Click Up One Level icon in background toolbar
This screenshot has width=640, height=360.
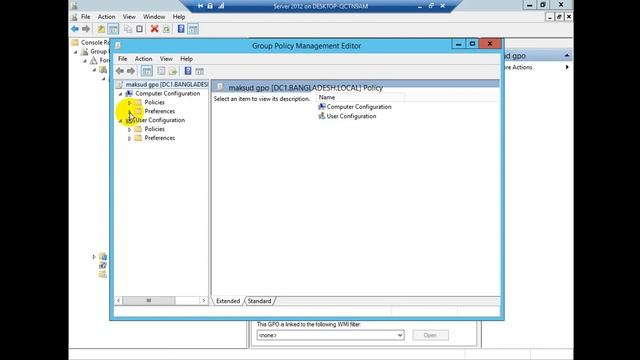click(101, 29)
